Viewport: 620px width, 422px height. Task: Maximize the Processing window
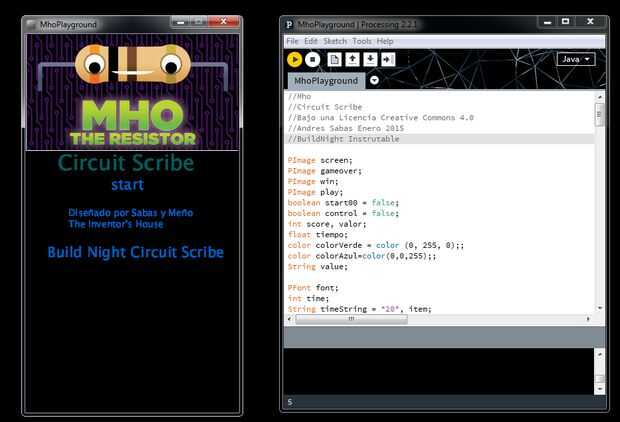(x=565, y=22)
